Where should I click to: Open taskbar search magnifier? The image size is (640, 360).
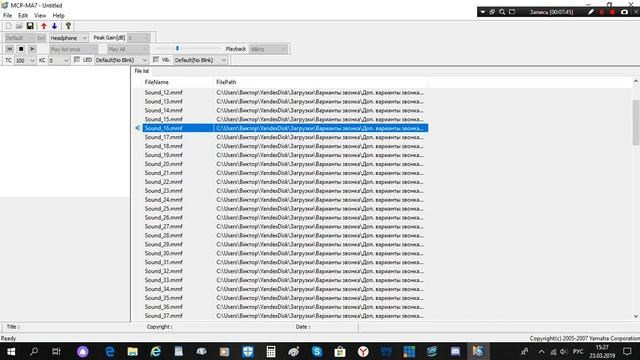(34, 351)
